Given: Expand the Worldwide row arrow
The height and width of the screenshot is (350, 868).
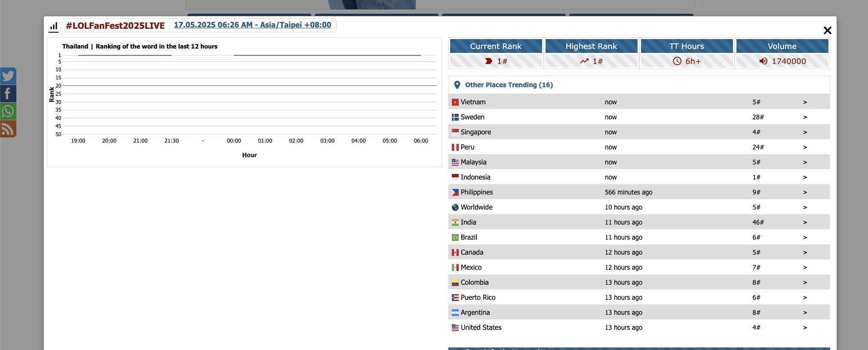Looking at the screenshot, I should click(x=805, y=207).
